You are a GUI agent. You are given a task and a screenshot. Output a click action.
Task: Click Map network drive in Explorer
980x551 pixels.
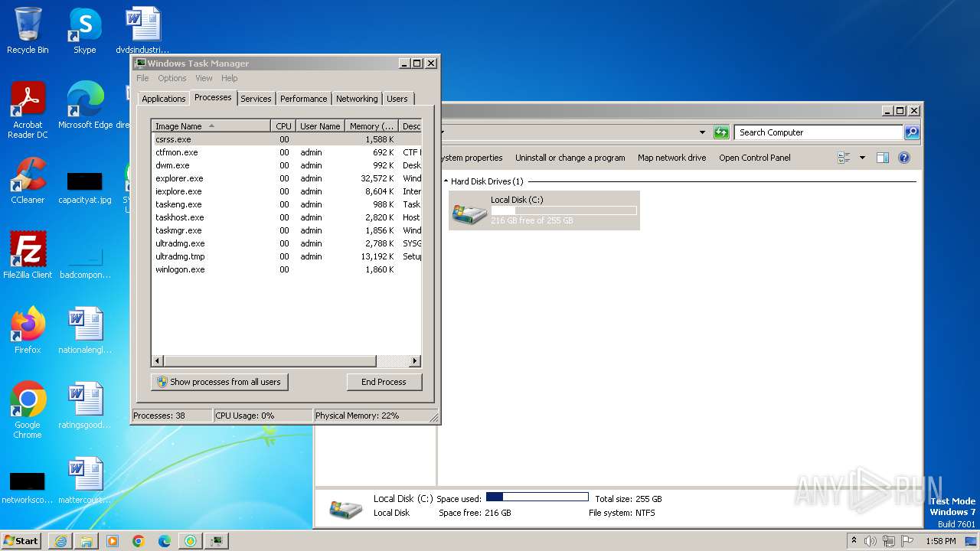(x=671, y=158)
